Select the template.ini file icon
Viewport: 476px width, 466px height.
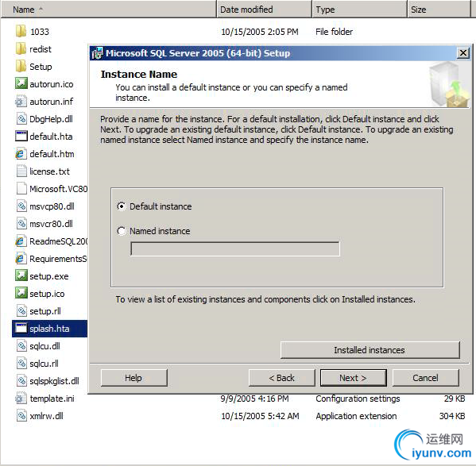tap(21, 398)
